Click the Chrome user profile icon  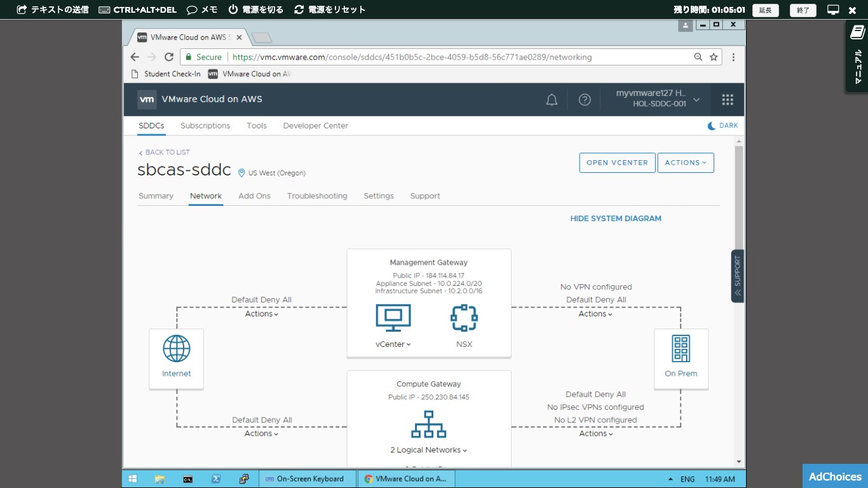click(685, 25)
